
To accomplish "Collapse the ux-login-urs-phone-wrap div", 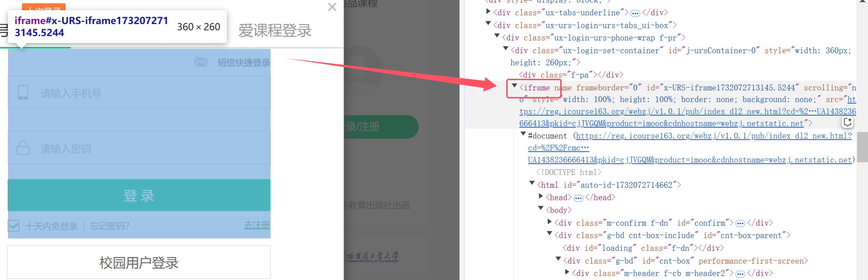I will click(497, 36).
